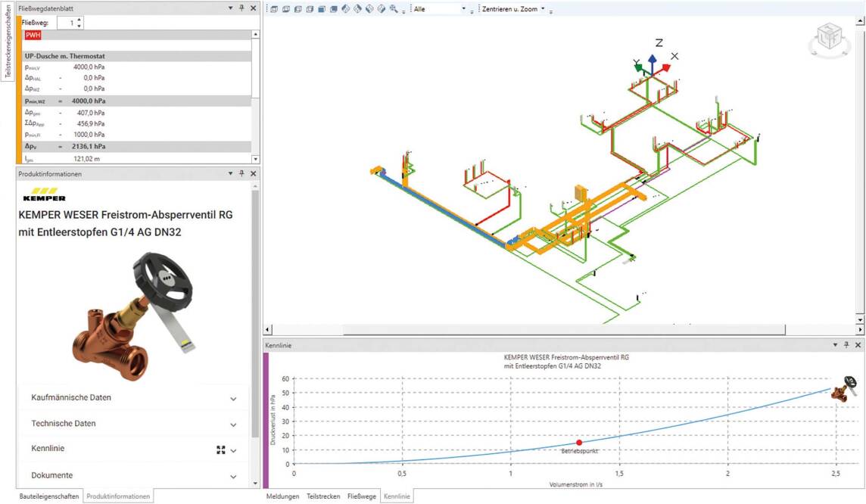
Task: Open the Fließwege tab
Action: pos(362,496)
